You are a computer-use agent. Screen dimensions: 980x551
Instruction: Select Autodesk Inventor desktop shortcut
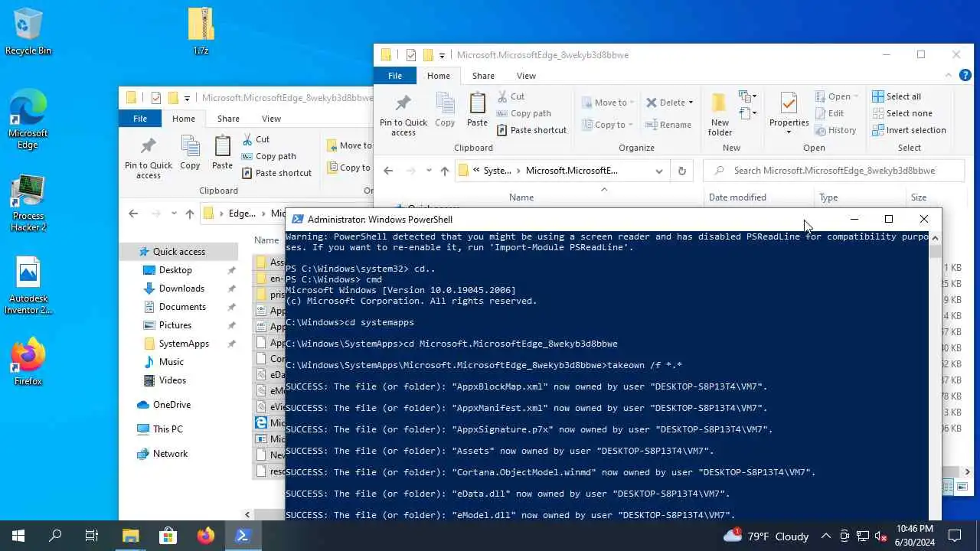pyautogui.click(x=28, y=285)
